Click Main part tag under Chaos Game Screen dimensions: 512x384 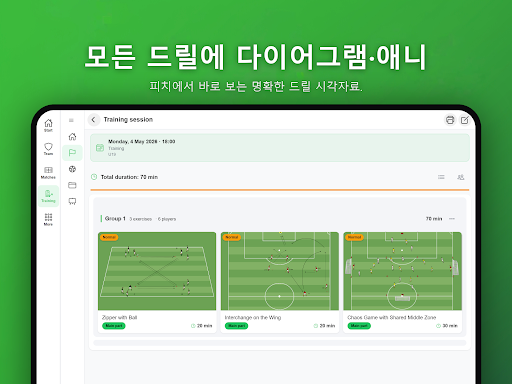(359, 326)
